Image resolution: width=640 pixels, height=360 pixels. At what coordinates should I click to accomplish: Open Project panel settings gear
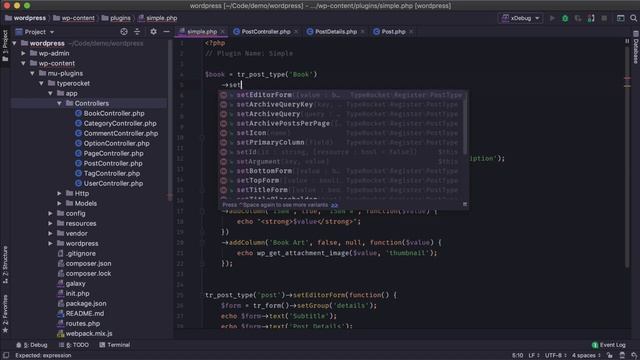[x=153, y=31]
